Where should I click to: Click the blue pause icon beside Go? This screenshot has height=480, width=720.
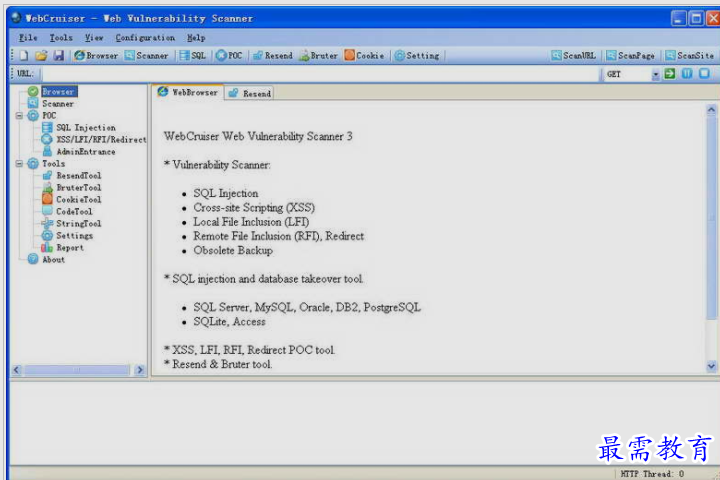coord(687,73)
